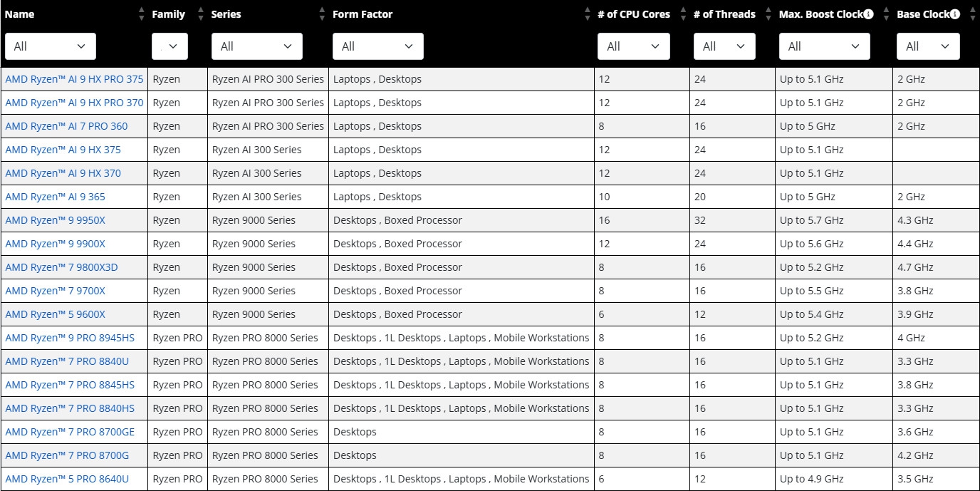Open the # of CPU Cores filter dropdown
The height and width of the screenshot is (491, 980).
634,46
